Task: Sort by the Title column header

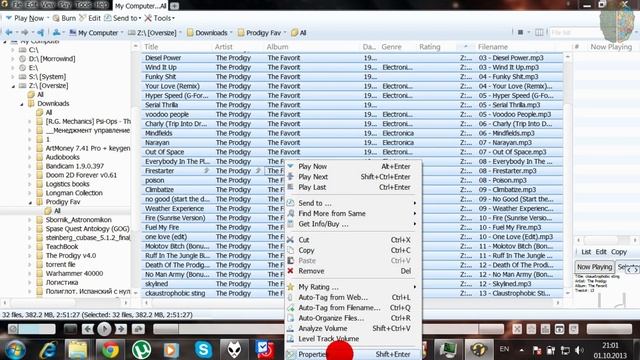Action: click(x=151, y=47)
